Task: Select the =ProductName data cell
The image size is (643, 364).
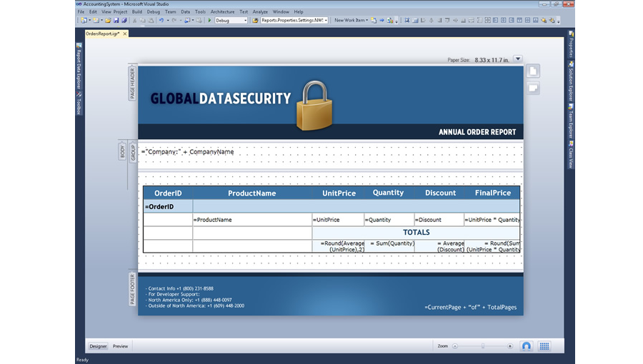Action: tap(251, 220)
